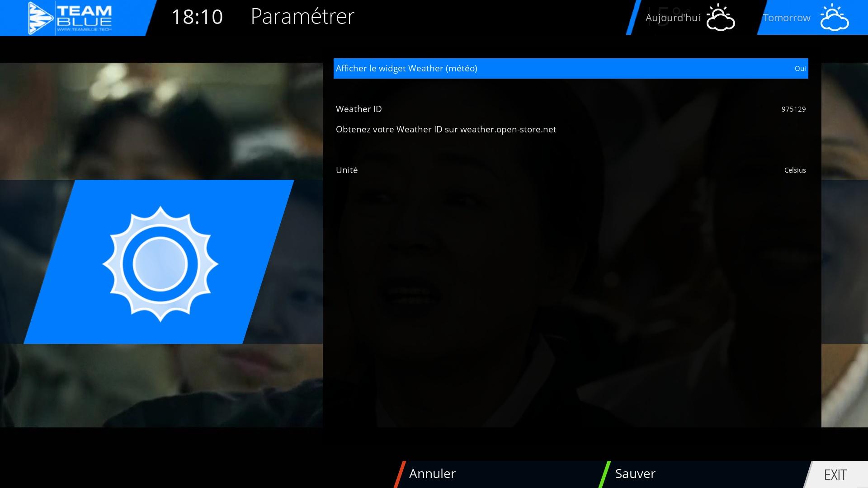
Task: Click the Tomorrow weather tab
Action: (787, 18)
